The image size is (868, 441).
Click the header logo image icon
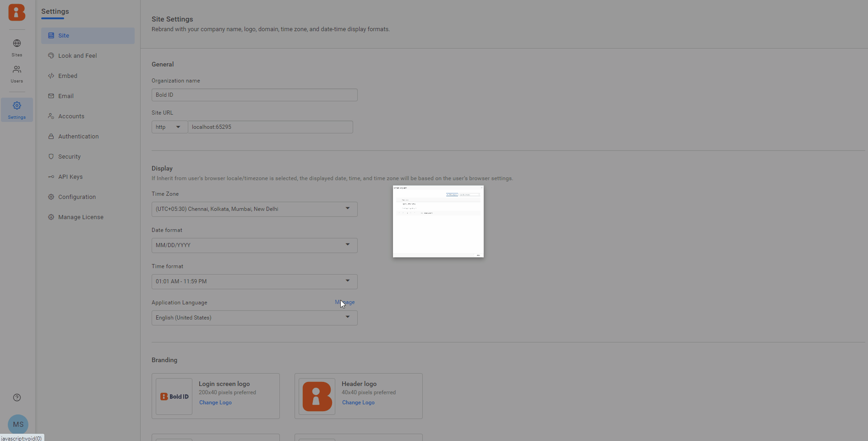(x=317, y=397)
